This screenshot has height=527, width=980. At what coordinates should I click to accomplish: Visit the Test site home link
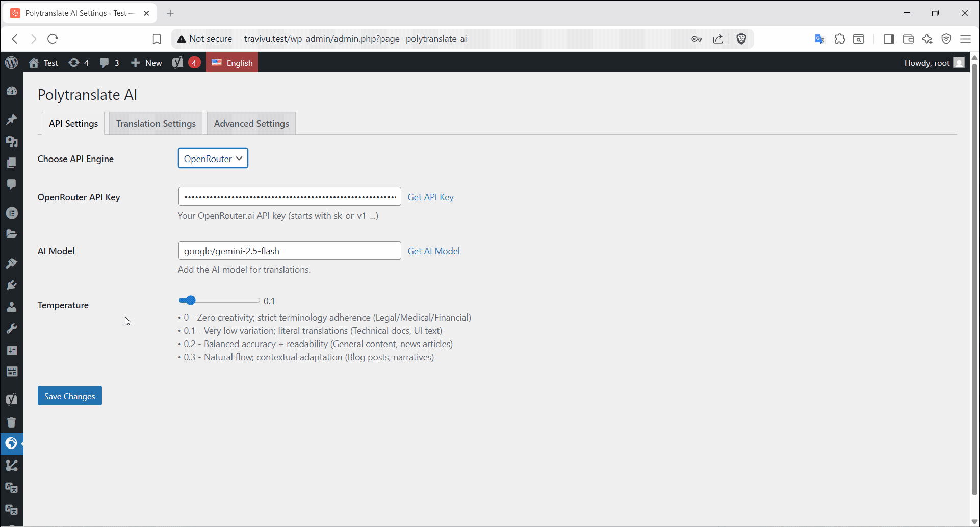click(44, 63)
